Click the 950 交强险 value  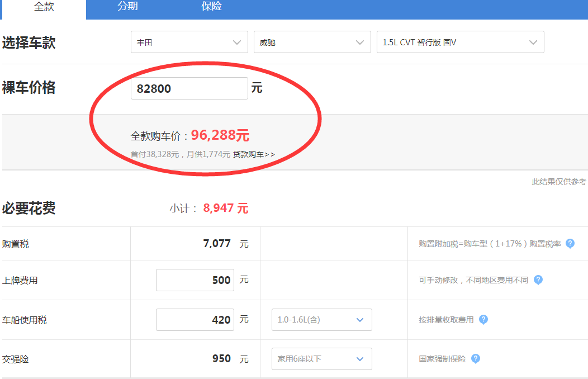pos(221,359)
